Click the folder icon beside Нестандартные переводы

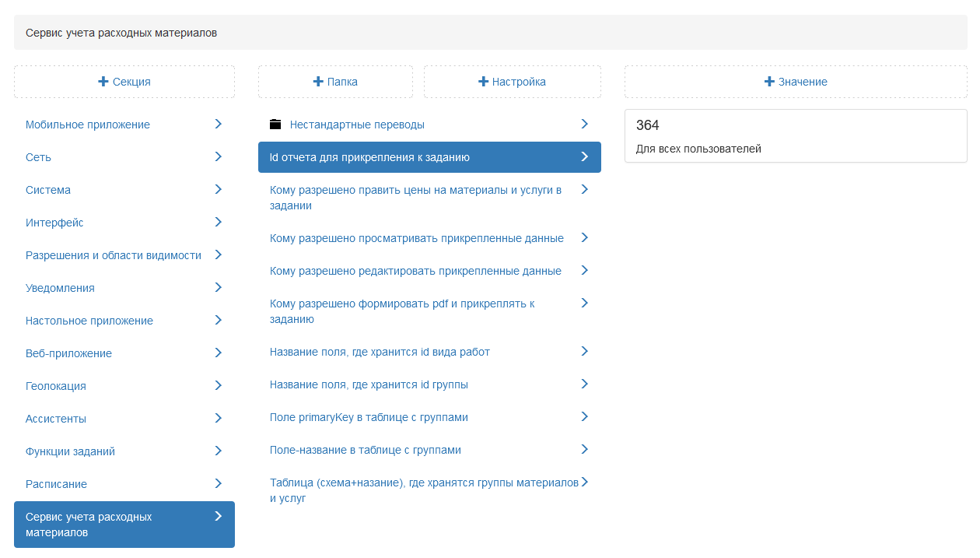coord(275,125)
